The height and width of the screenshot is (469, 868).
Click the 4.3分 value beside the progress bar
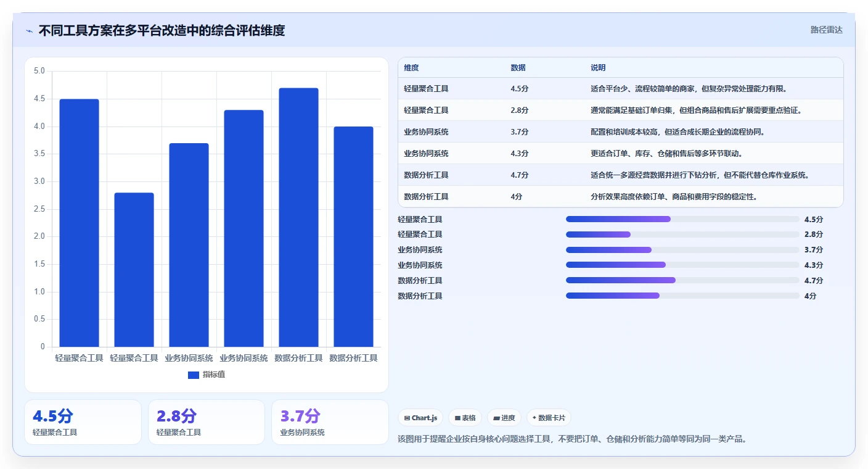coord(814,265)
